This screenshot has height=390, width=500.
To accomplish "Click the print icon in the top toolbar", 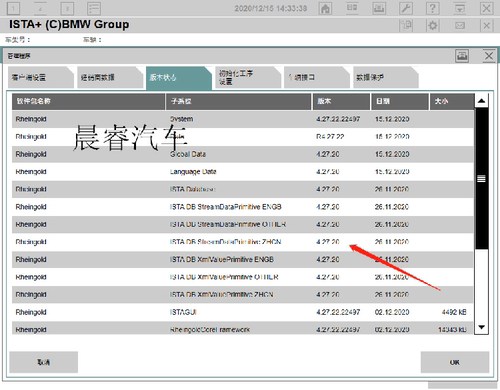I will click(379, 8).
